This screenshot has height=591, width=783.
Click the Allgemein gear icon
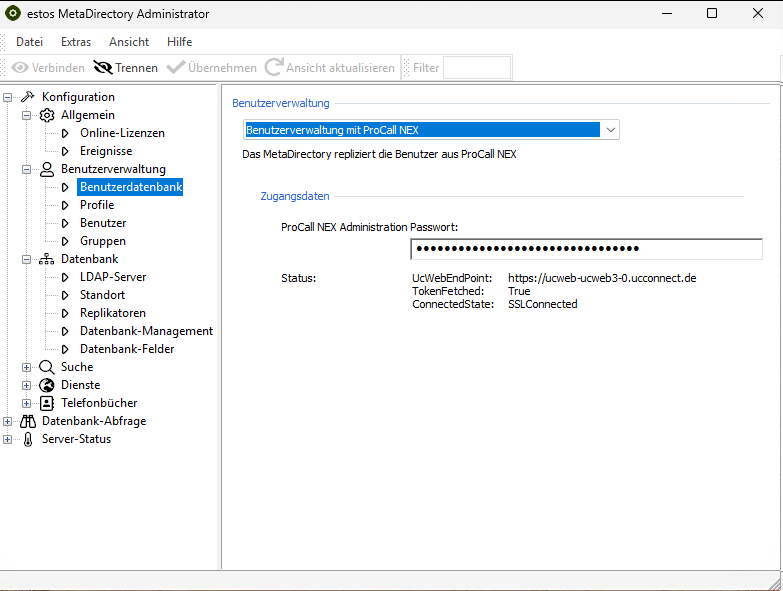[x=47, y=115]
